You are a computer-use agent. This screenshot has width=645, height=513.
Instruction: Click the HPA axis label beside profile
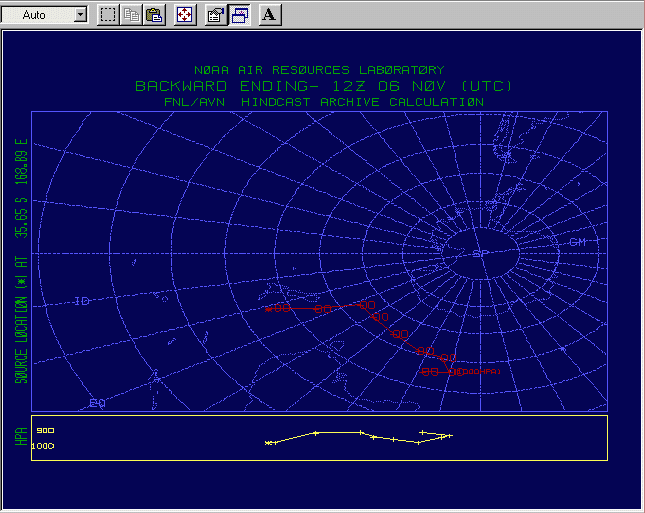pos(20,437)
